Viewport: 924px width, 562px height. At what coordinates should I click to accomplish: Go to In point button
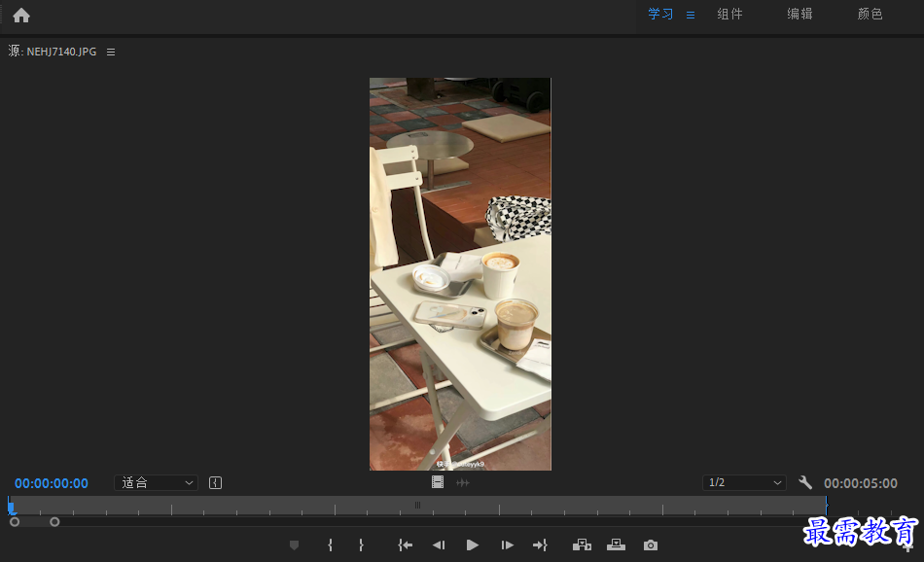[405, 545]
